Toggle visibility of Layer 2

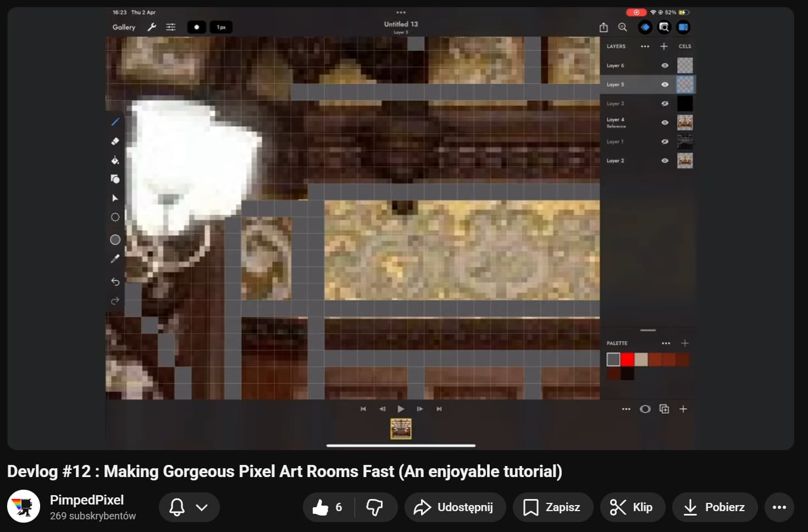pyautogui.click(x=665, y=160)
